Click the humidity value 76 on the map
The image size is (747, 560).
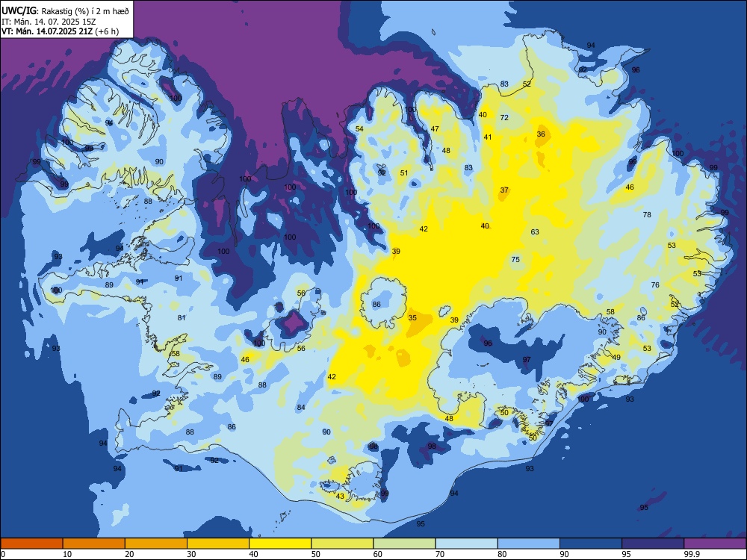[x=656, y=284]
